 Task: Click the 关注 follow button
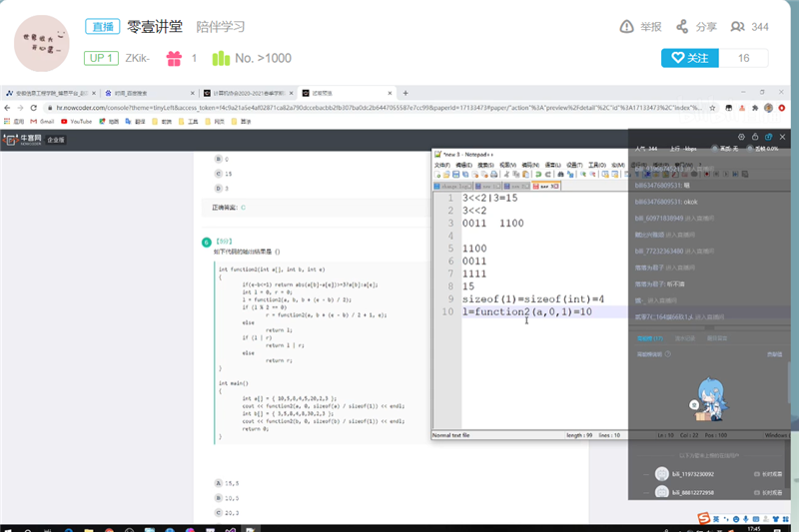[x=690, y=58]
